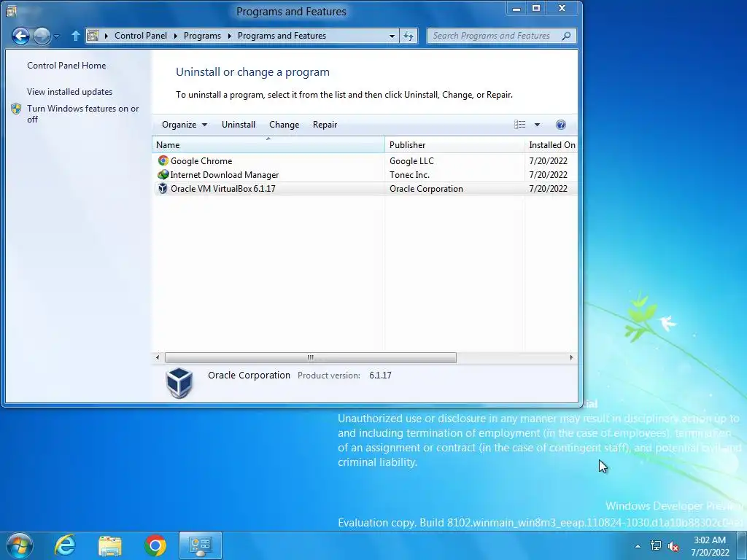The image size is (747, 560).
Task: Select Programs in the breadcrumb path
Action: click(202, 36)
